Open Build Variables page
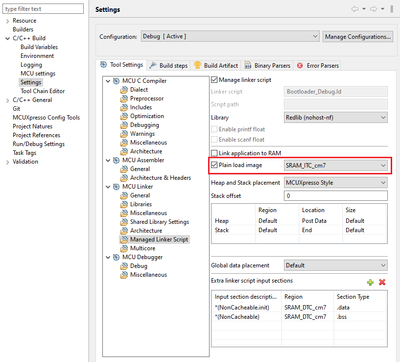The height and width of the screenshot is (362, 400). [x=39, y=47]
